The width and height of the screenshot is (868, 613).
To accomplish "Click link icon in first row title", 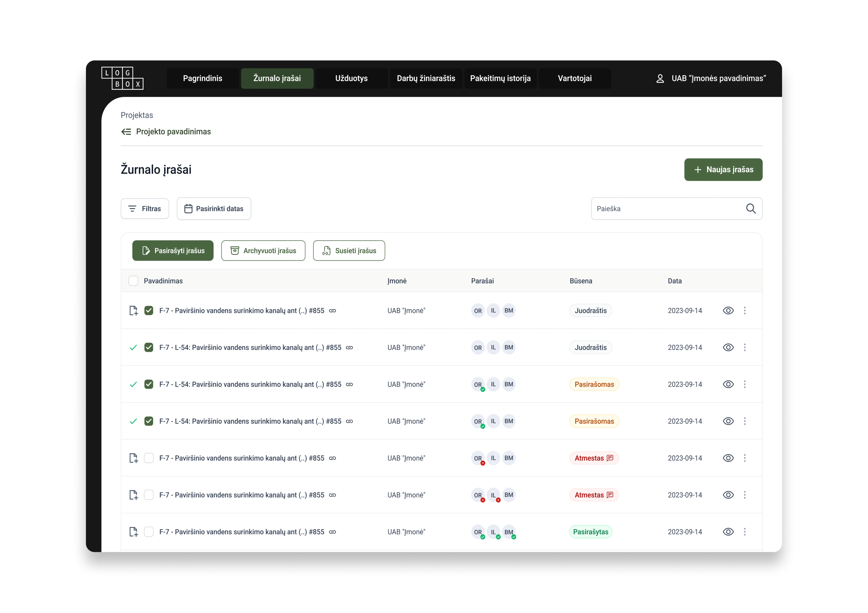I will coord(332,311).
